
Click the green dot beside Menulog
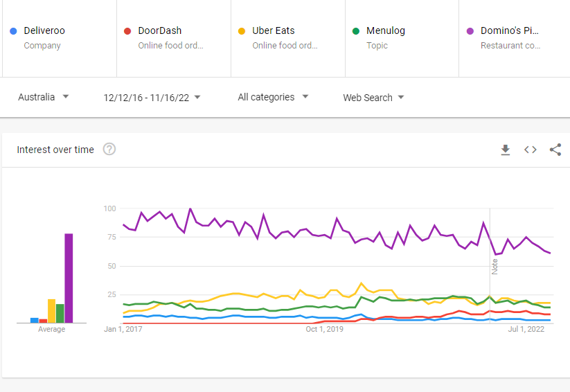356,31
